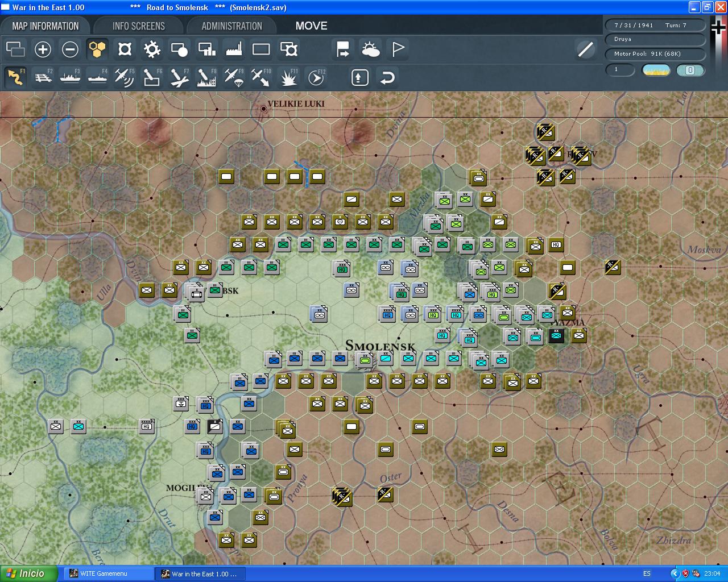
Task: Toggle the rectangle with bar chart icon
Action: [206, 49]
